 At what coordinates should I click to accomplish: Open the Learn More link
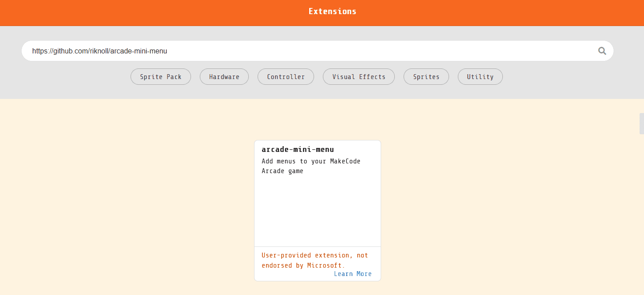pyautogui.click(x=352, y=274)
